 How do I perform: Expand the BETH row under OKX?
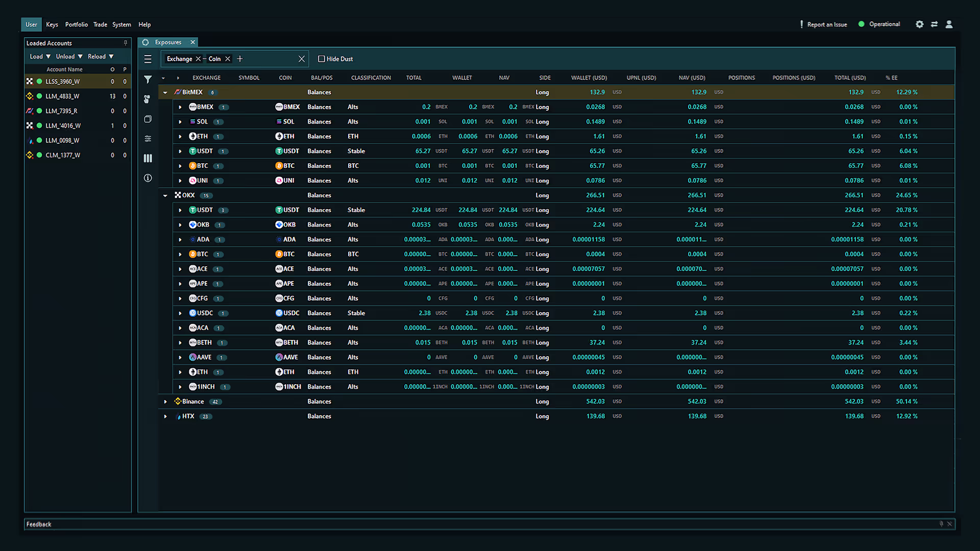pos(180,343)
